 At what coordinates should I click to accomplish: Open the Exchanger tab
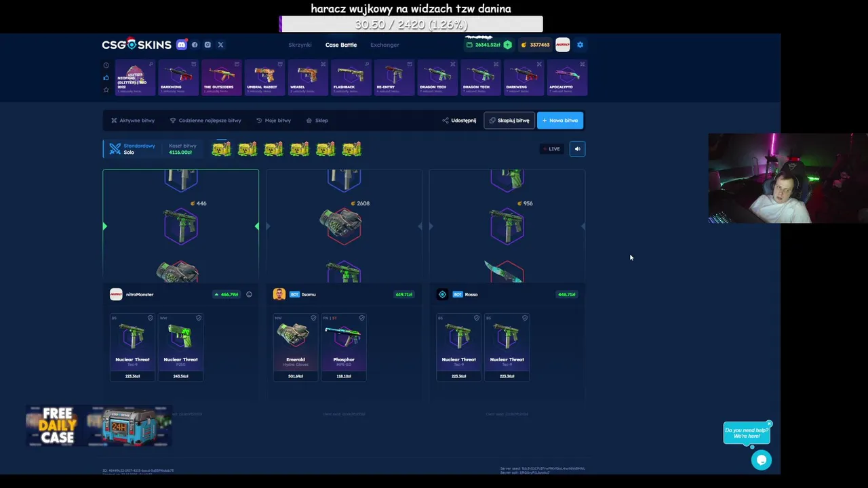[x=384, y=45]
